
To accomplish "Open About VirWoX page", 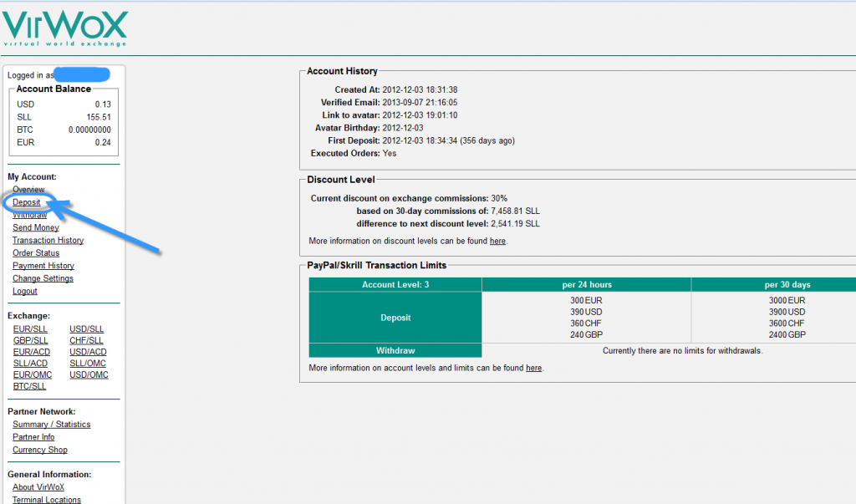I will [x=38, y=487].
